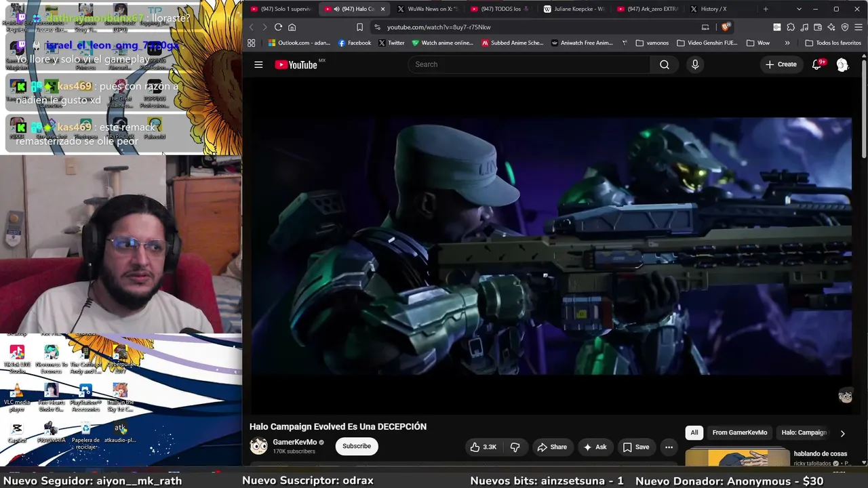Open the Aniwatch Free Anim bookmark

point(583,43)
